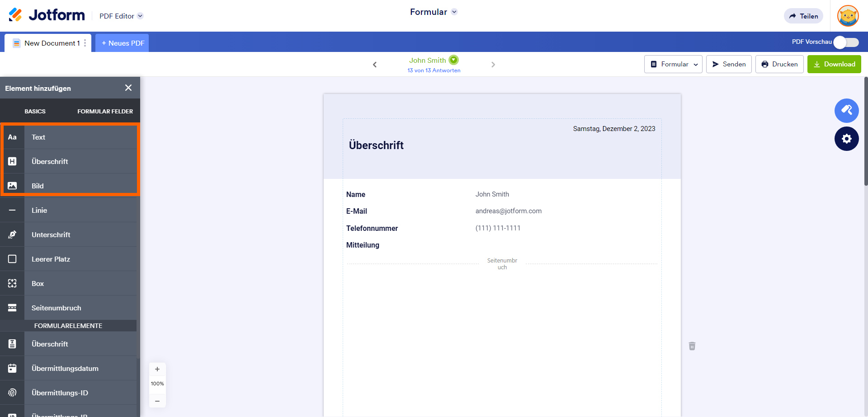The image size is (868, 417).
Task: Click the John Smith name value in document
Action: 492,194
